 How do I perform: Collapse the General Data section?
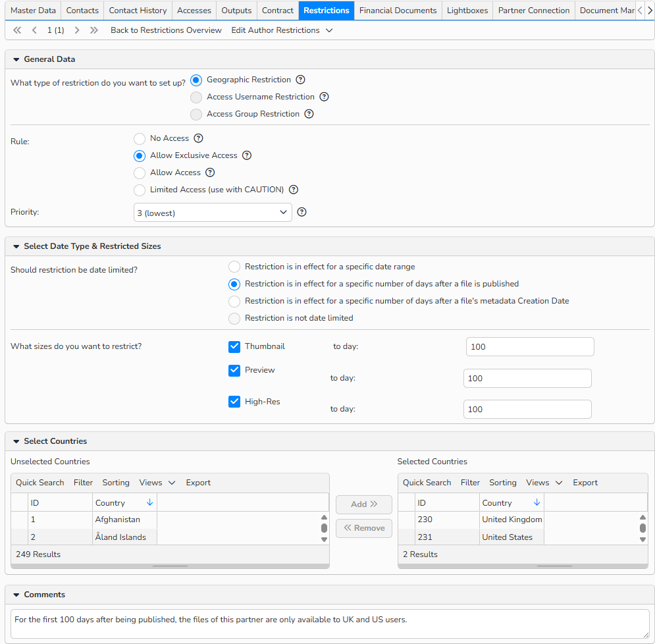[x=16, y=59]
